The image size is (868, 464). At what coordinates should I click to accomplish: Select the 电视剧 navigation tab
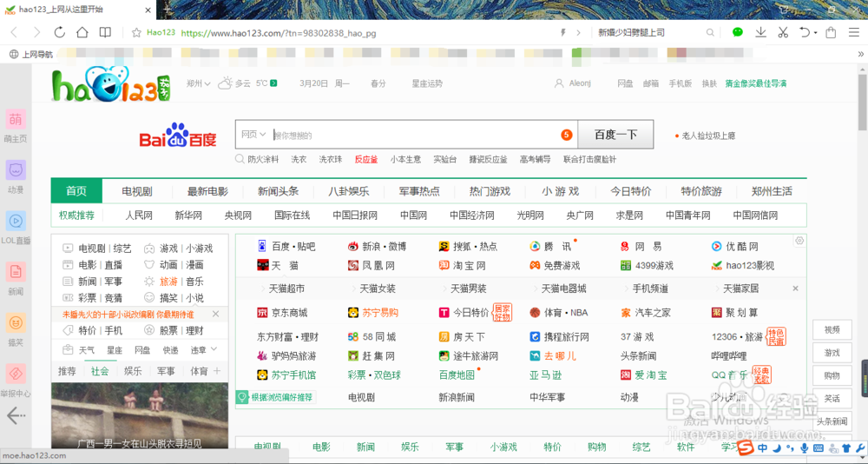(137, 191)
